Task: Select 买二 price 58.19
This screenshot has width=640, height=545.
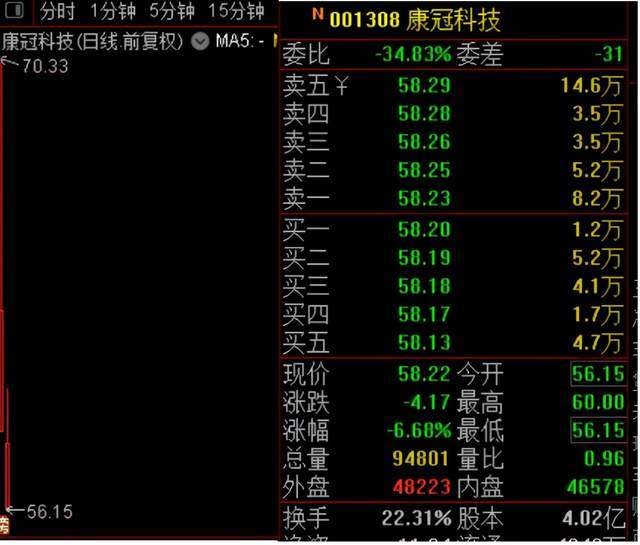Action: pyautogui.click(x=424, y=258)
